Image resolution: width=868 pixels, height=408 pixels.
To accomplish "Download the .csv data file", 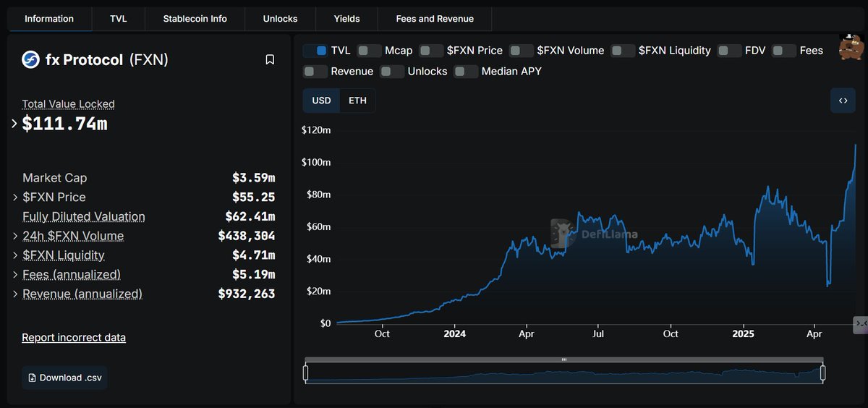I will pyautogui.click(x=64, y=378).
